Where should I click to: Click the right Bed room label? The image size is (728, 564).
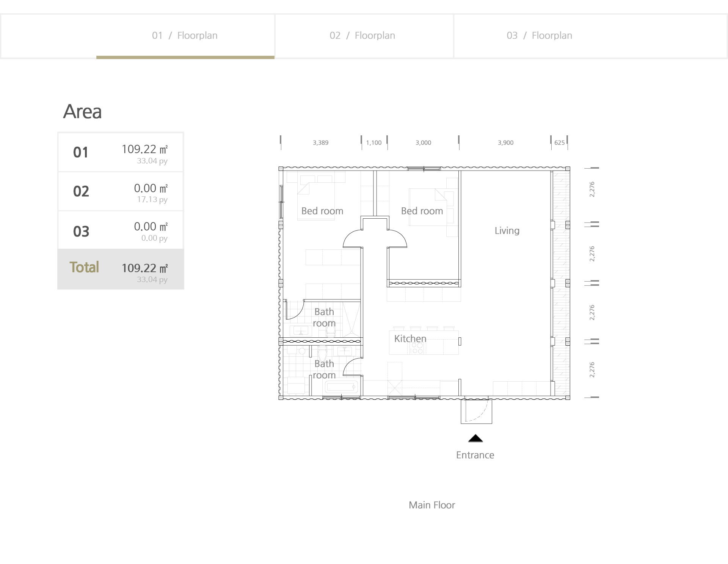click(x=422, y=211)
